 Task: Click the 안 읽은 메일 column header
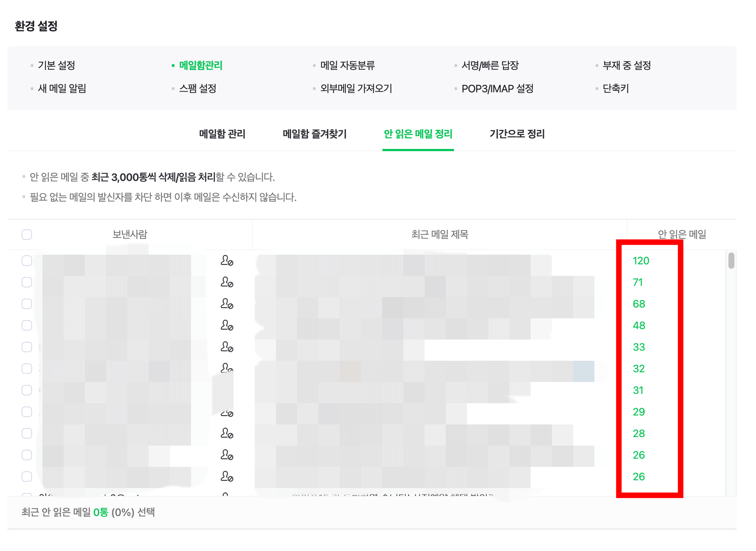[x=682, y=235]
